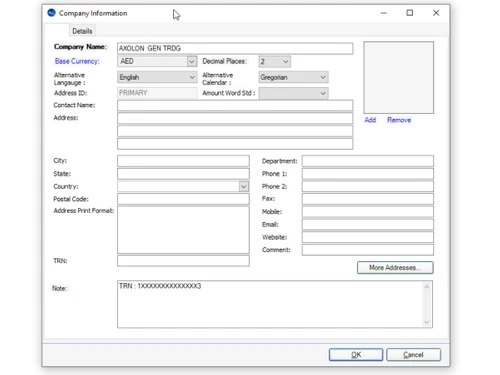Open More Addresses dialog
The width and height of the screenshot is (500, 375).
pyautogui.click(x=395, y=268)
